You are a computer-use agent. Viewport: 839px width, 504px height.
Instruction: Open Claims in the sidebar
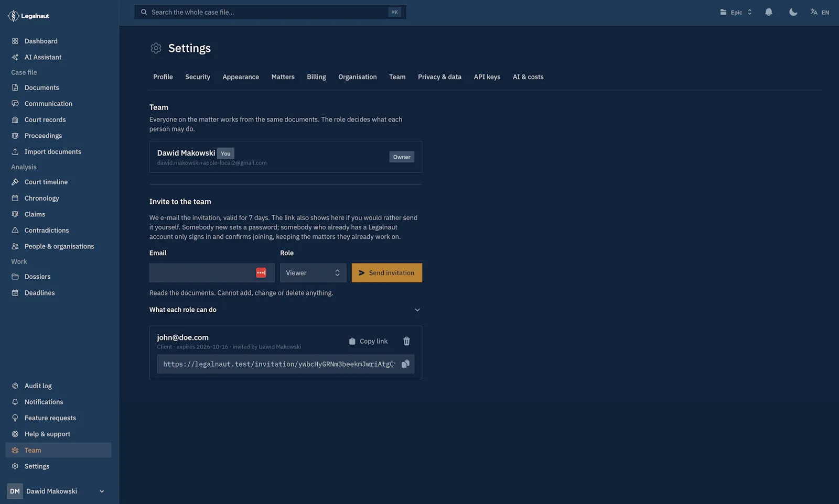(58, 214)
